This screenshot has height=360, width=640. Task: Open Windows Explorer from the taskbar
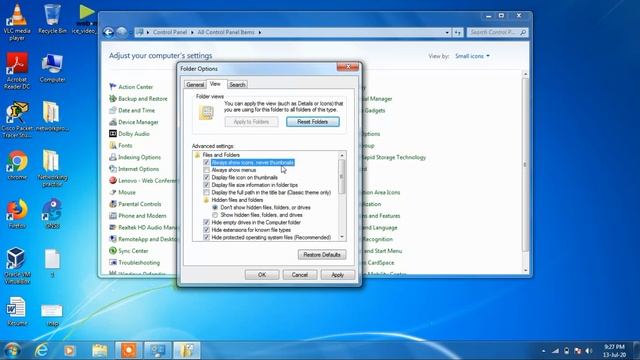click(99, 350)
